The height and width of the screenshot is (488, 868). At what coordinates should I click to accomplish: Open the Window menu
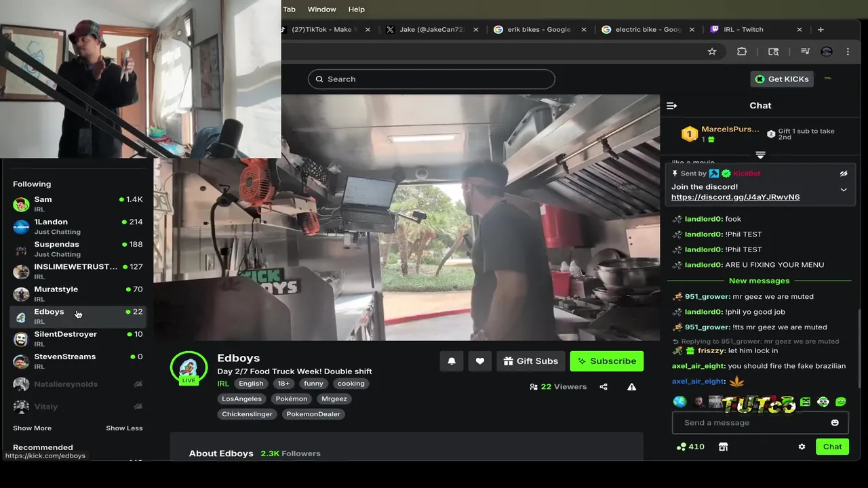(x=321, y=9)
